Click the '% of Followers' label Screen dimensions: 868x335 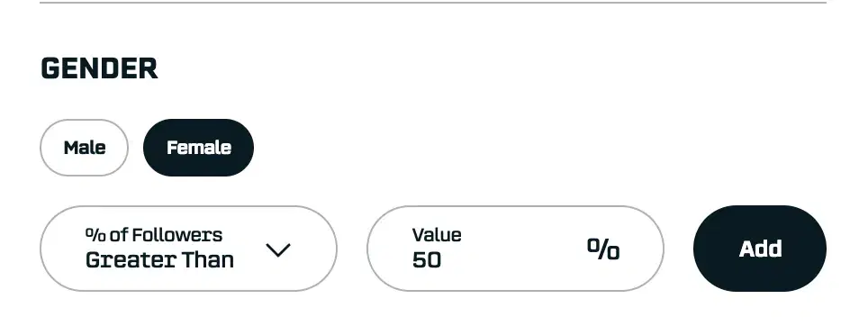[x=154, y=235]
